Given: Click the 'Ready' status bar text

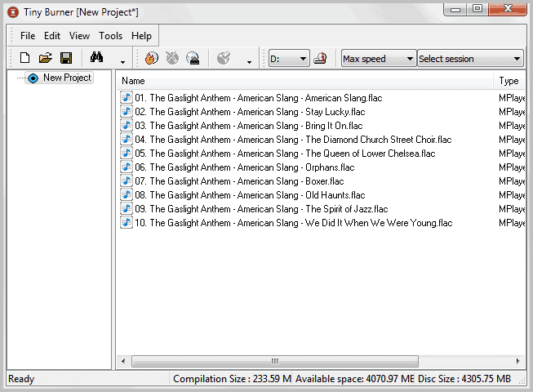Looking at the screenshot, I should click(x=21, y=379).
